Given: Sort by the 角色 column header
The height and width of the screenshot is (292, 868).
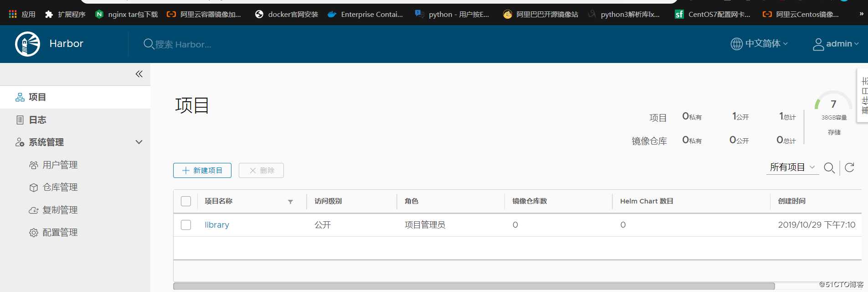Looking at the screenshot, I should tap(411, 201).
